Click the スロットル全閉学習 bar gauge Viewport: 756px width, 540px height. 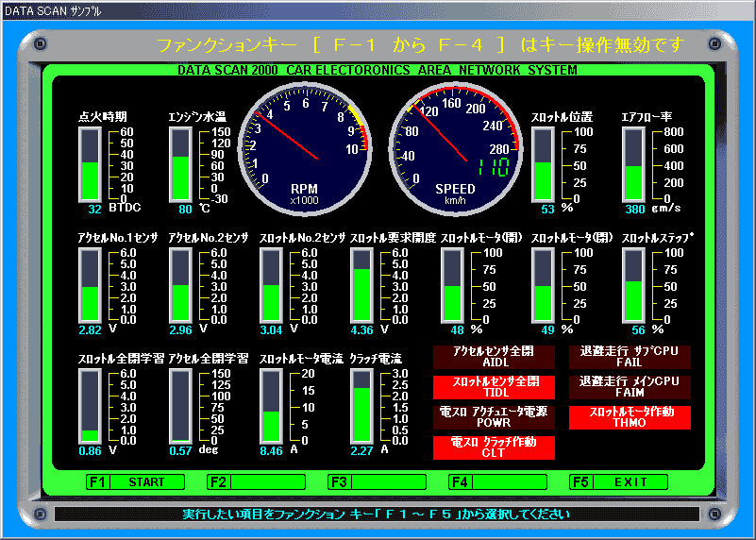tap(91, 407)
